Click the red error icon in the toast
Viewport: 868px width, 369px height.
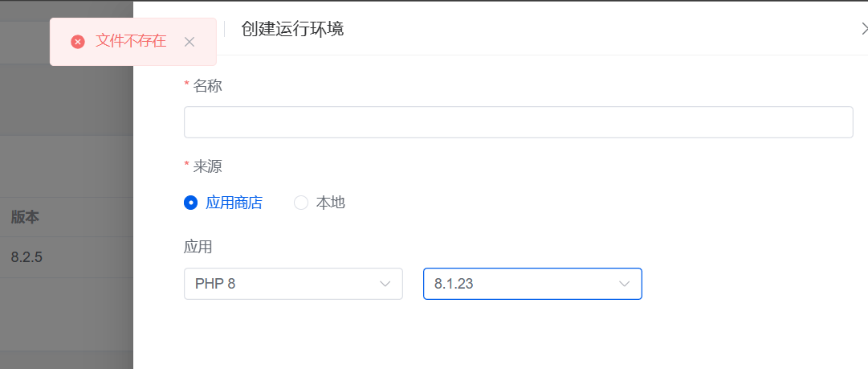tap(78, 42)
